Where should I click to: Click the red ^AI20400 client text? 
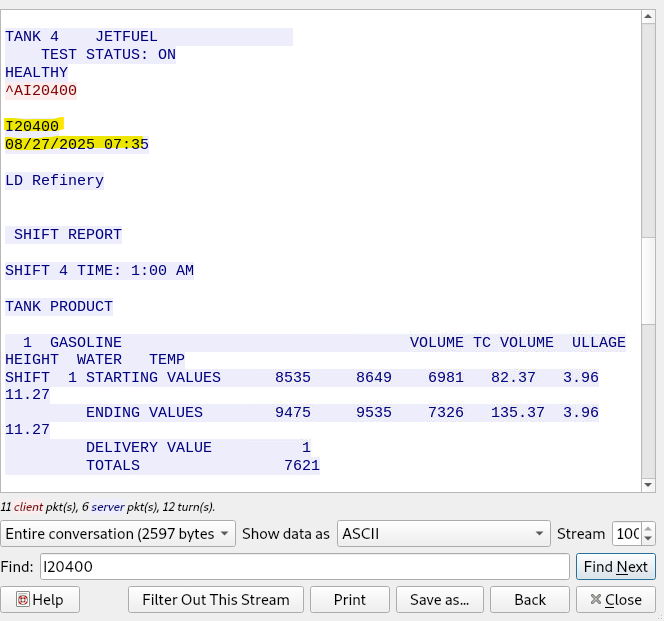tap(41, 90)
